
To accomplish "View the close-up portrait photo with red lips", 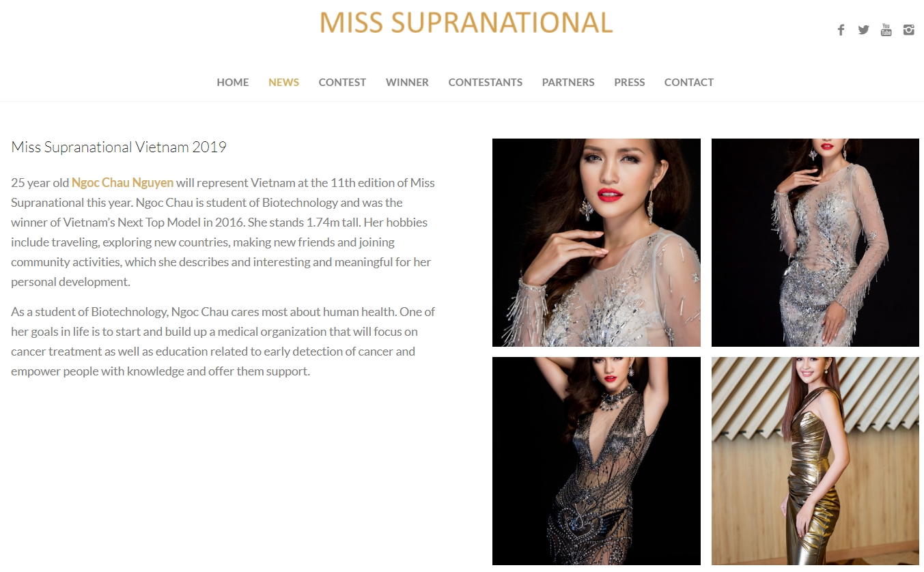I will pyautogui.click(x=596, y=242).
